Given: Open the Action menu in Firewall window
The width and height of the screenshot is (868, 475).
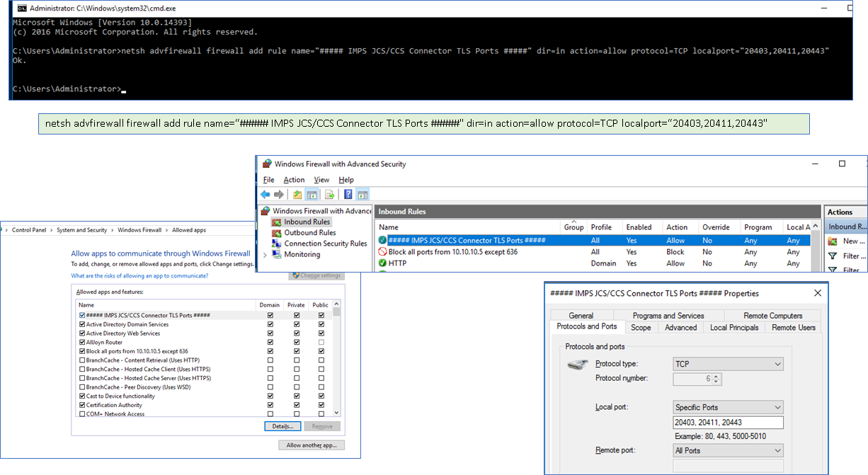Looking at the screenshot, I should tap(294, 180).
